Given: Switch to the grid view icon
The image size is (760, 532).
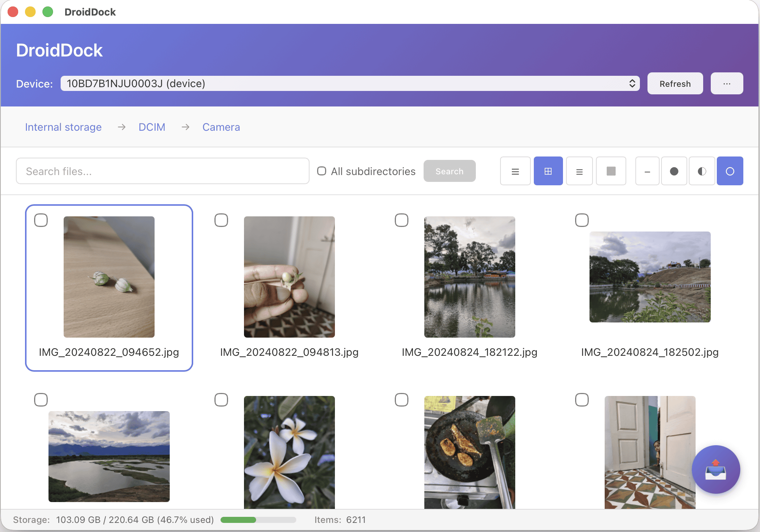Looking at the screenshot, I should pyautogui.click(x=548, y=171).
